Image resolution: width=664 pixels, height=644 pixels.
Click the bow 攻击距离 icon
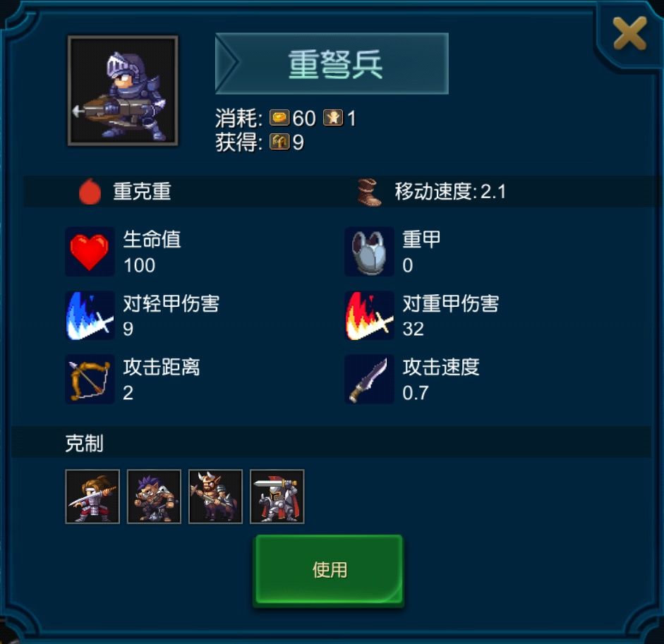[90, 379]
